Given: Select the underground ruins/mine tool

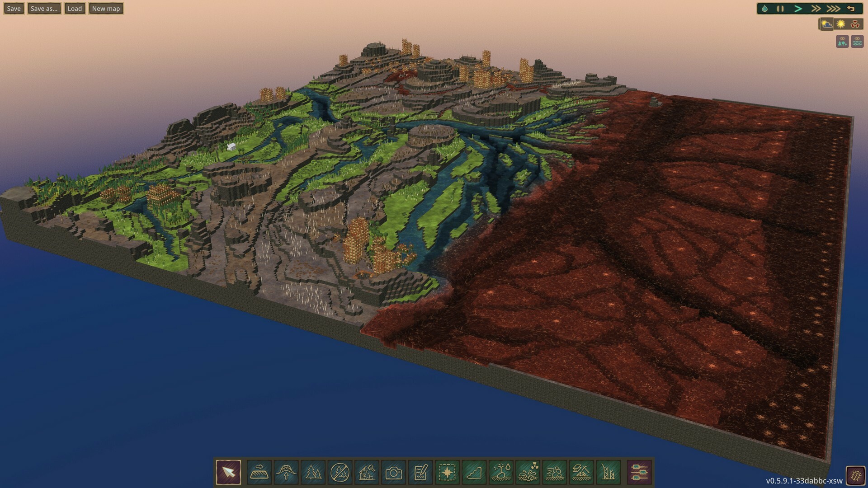Looking at the screenshot, I should pos(581,473).
